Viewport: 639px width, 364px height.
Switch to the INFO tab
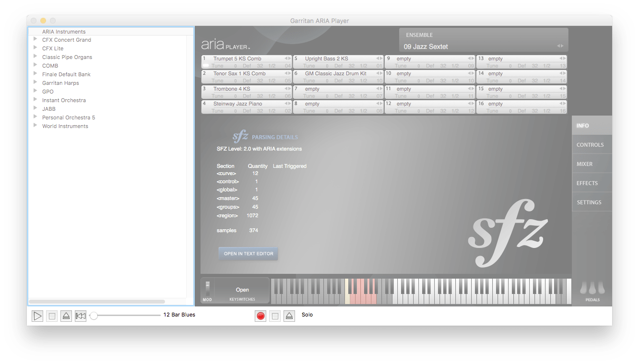(592, 125)
